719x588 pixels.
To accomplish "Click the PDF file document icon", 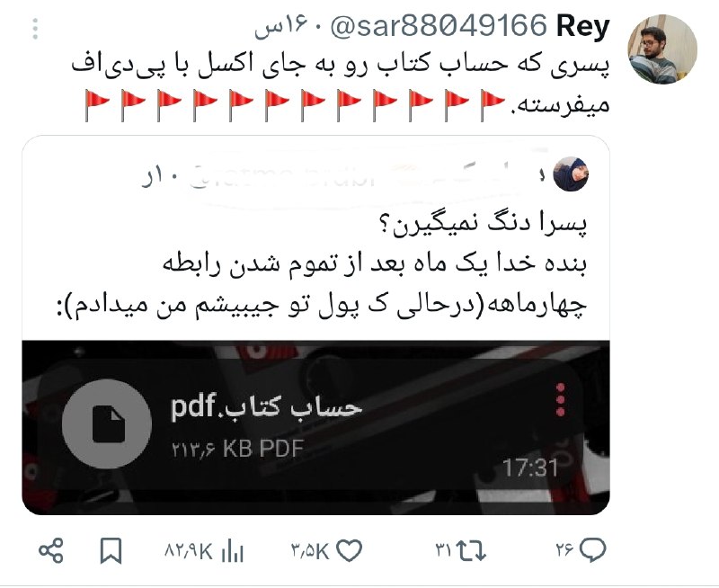I will [x=107, y=423].
